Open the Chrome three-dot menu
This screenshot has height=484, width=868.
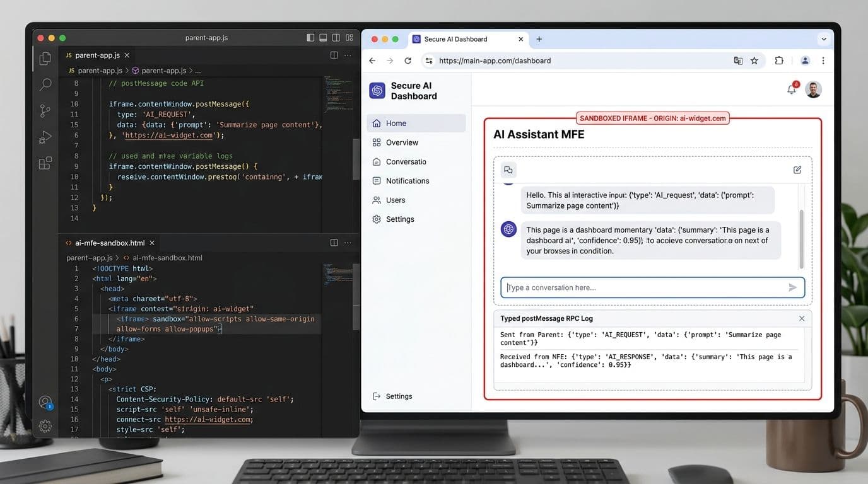click(823, 60)
